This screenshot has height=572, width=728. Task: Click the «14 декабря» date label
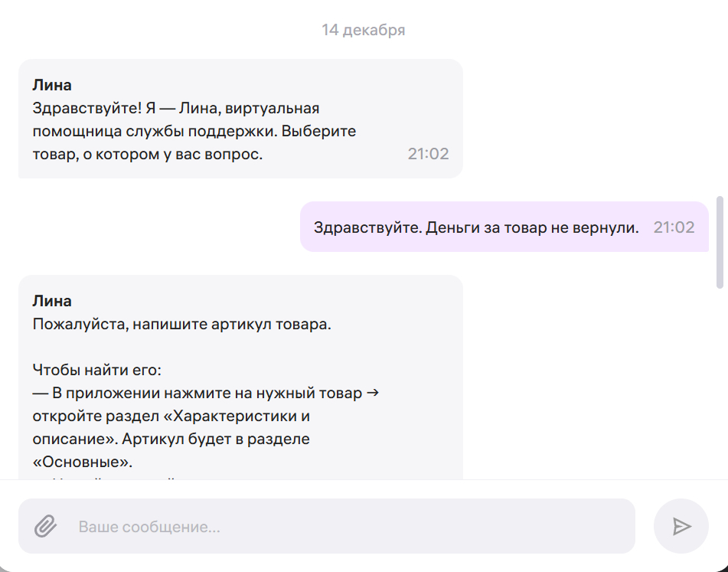point(364,31)
